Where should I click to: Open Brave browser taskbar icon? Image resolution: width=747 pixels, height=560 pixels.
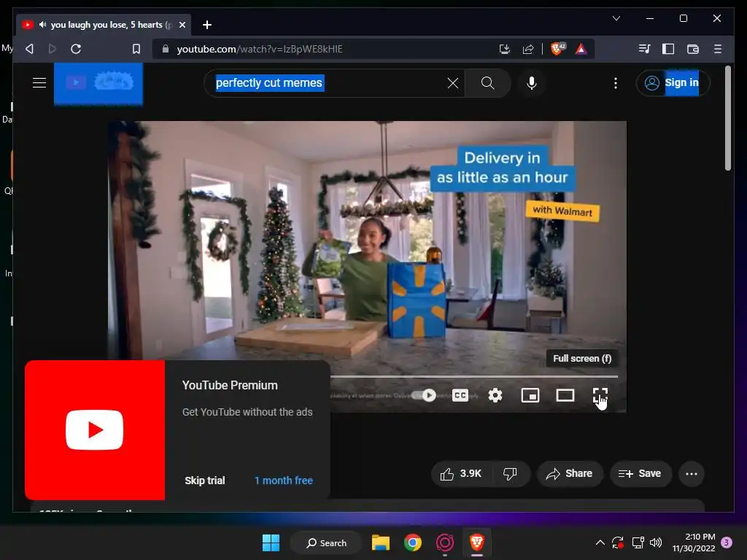click(x=477, y=542)
